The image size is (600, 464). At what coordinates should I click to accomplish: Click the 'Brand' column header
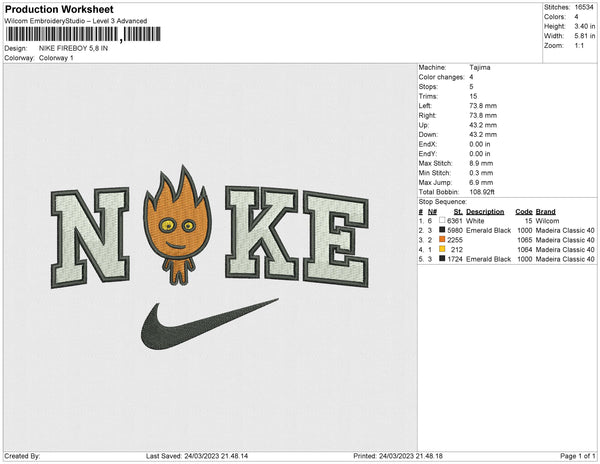[546, 212]
